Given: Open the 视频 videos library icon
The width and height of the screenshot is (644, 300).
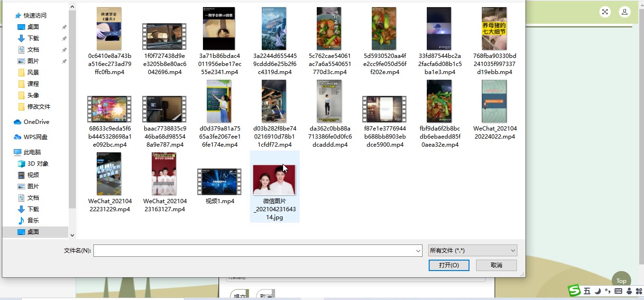Looking at the screenshot, I should tap(21, 175).
